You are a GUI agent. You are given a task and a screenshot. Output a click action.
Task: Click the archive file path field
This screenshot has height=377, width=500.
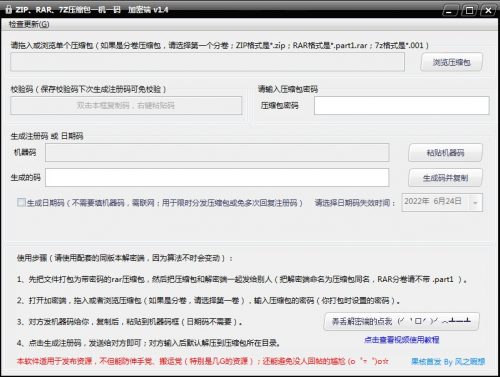207,62
